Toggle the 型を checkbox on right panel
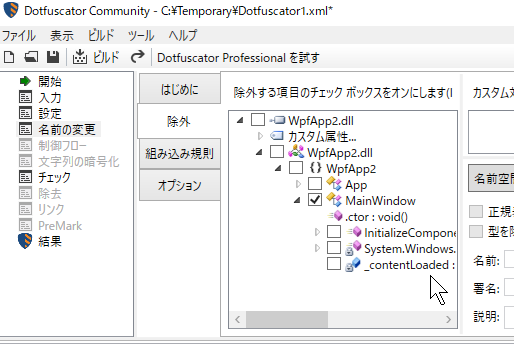Image resolution: width=514 pixels, height=361 pixels. tap(476, 231)
